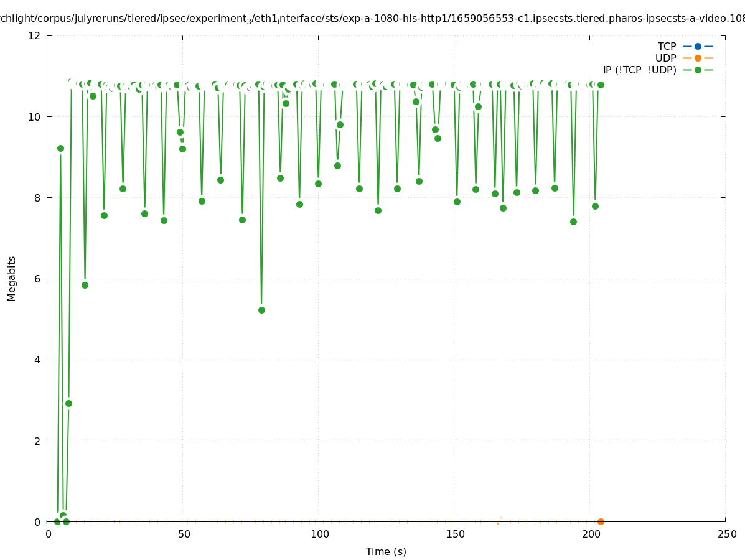Toggle the TCP series via its legend label

pos(667,46)
